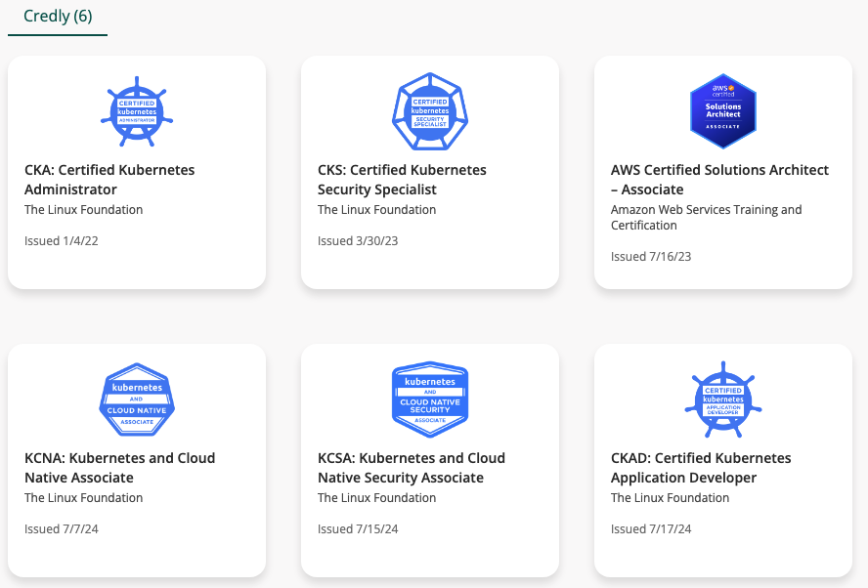868x588 pixels.
Task: Click the KCSA Cloud Native Security badge
Action: (430, 399)
